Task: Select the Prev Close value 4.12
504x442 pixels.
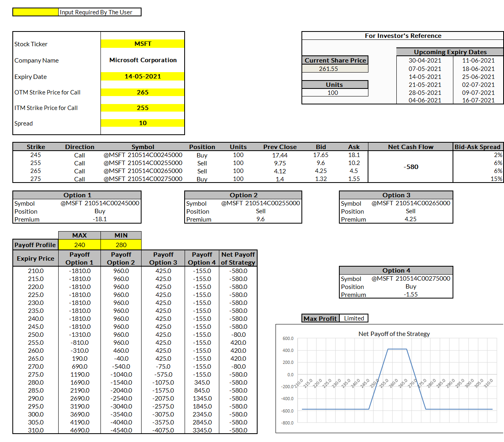Action: pyautogui.click(x=280, y=171)
